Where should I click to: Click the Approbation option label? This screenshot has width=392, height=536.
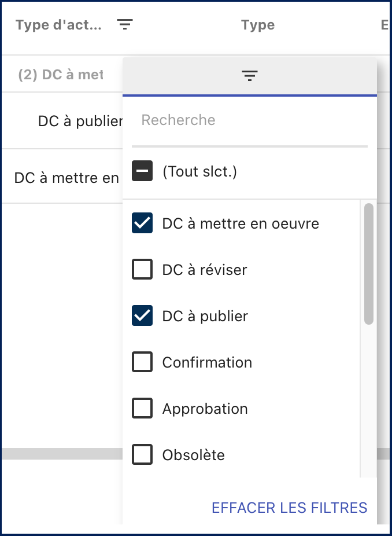[205, 409]
